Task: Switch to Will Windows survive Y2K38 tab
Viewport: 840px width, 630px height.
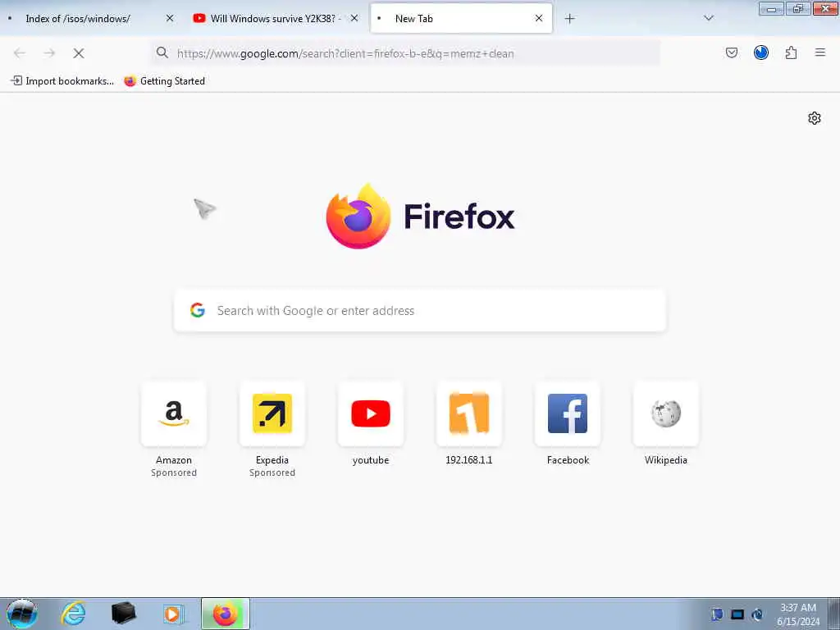Action: pyautogui.click(x=274, y=18)
